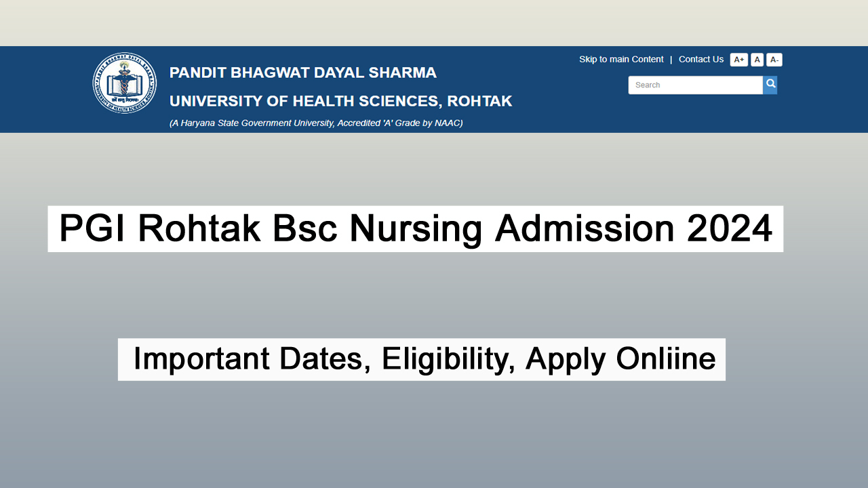Reset font size with A button
The width and height of the screenshot is (868, 488).
coord(757,60)
